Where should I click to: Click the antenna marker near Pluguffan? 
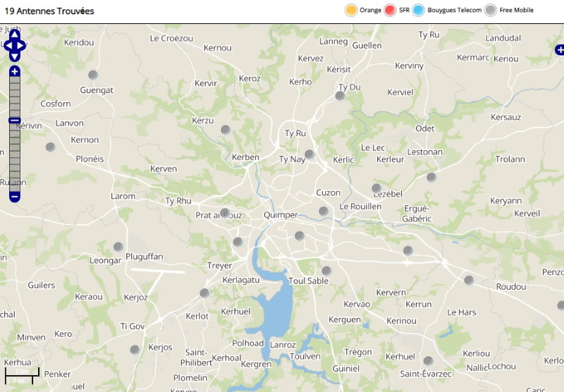[x=118, y=247]
